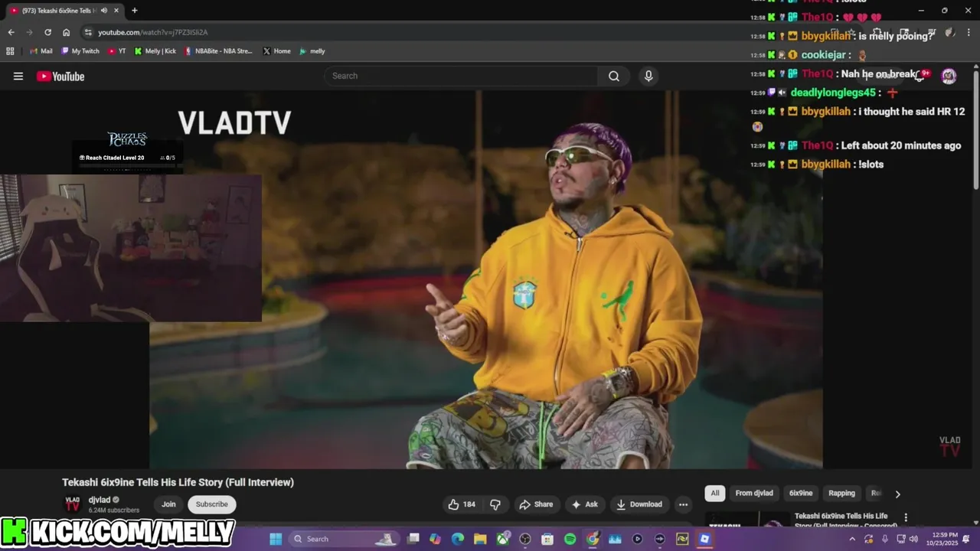
Task: Close the Tekashi 6ix9ine browser tab
Action: 116,11
